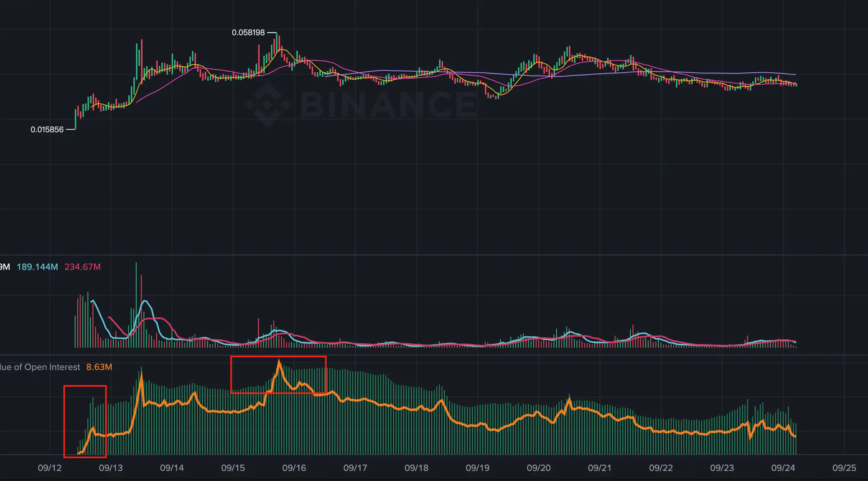Click the 0.015856 low price label
The height and width of the screenshot is (481, 868).
pos(47,130)
